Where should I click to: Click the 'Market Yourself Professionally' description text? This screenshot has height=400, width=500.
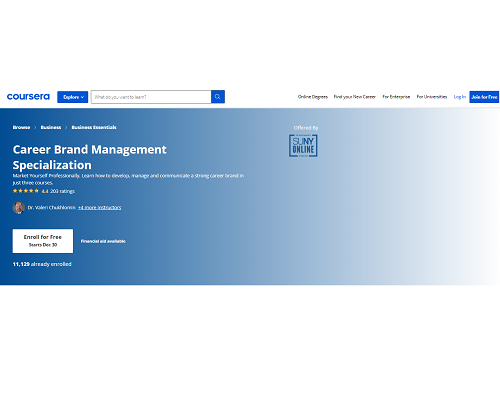(x=128, y=179)
